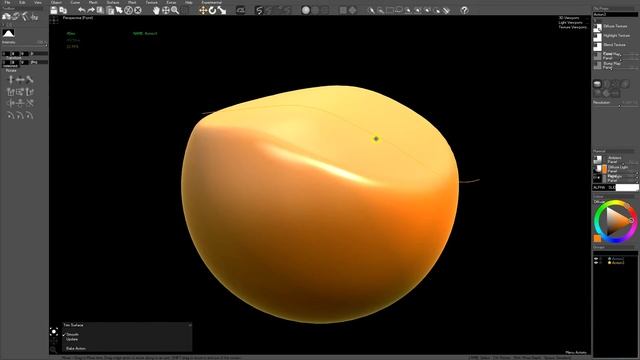This screenshot has height=360, width=640.
Task: Click Update in the Trim Surface panel
Action: [72, 339]
